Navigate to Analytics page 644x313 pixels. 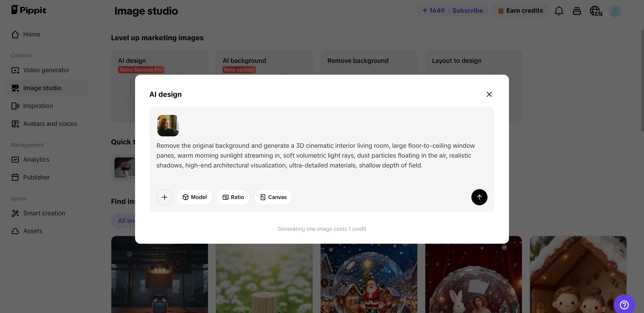(x=36, y=159)
